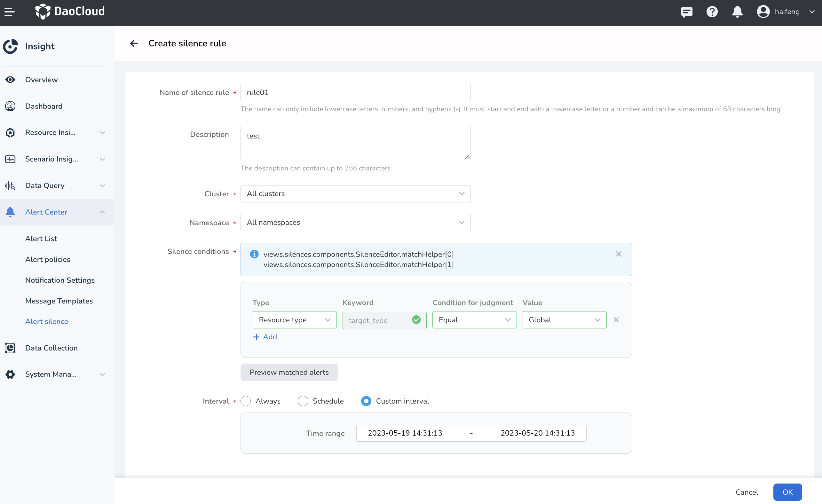Edit the Name of silence rule field

coord(355,92)
